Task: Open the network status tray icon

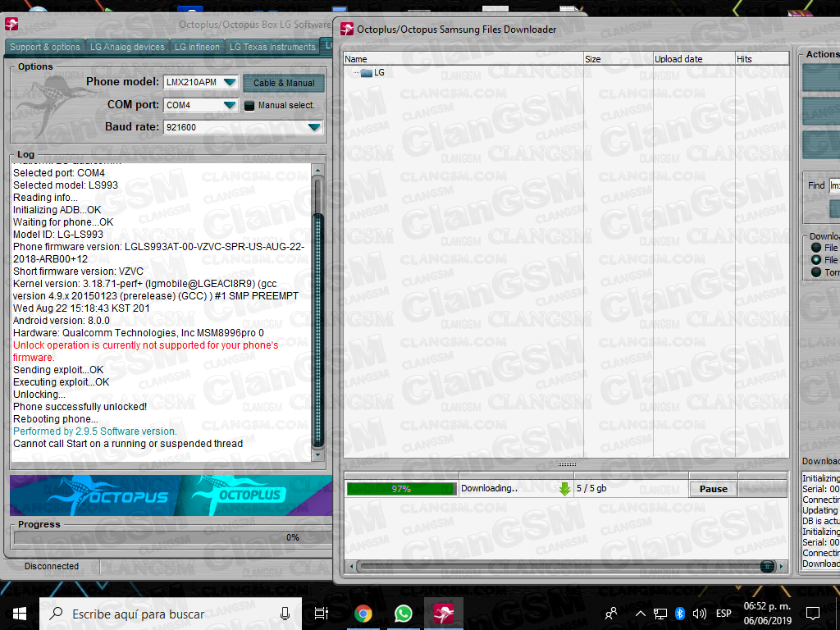Action: pyautogui.click(x=660, y=614)
